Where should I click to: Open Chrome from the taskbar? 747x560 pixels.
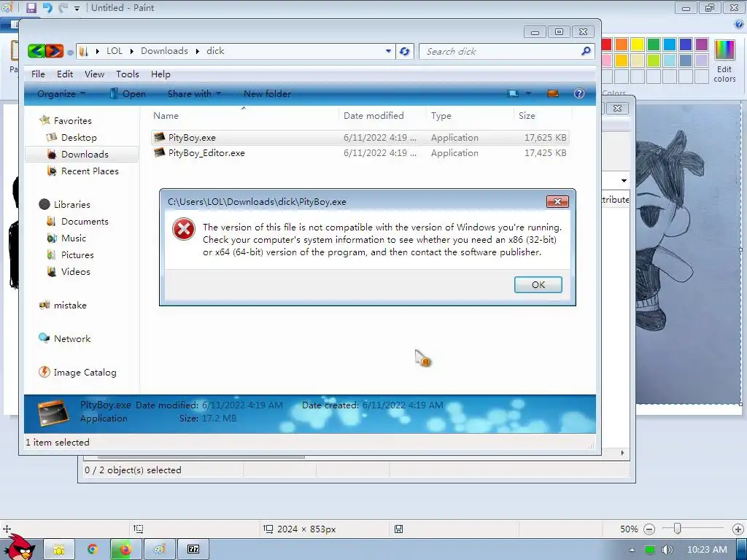tap(93, 550)
